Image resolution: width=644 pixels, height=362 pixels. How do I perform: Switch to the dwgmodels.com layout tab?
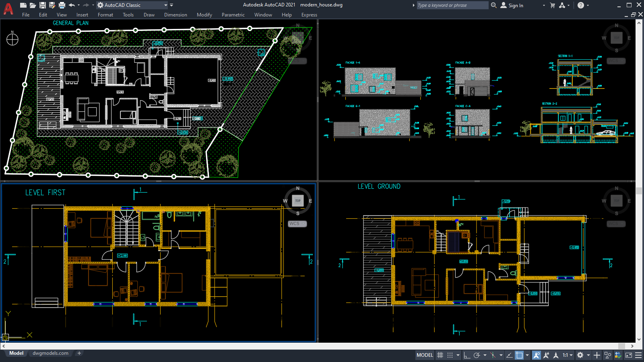click(x=50, y=353)
